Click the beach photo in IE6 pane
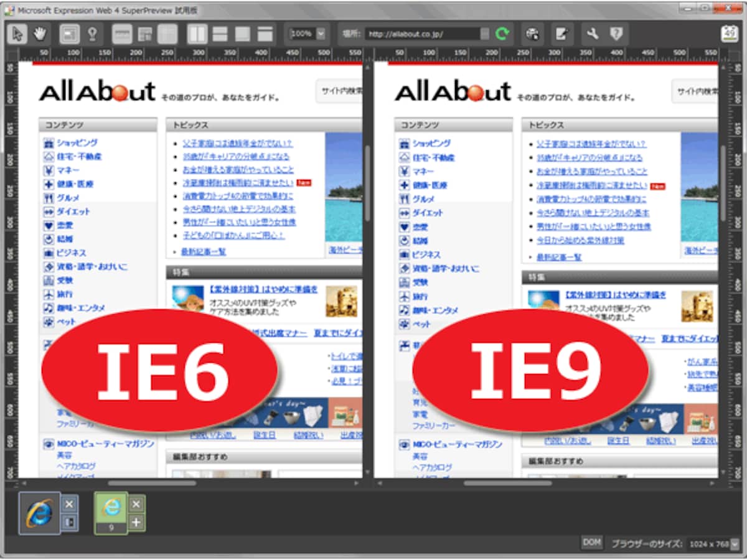Image resolution: width=747 pixels, height=560 pixels. (x=344, y=187)
